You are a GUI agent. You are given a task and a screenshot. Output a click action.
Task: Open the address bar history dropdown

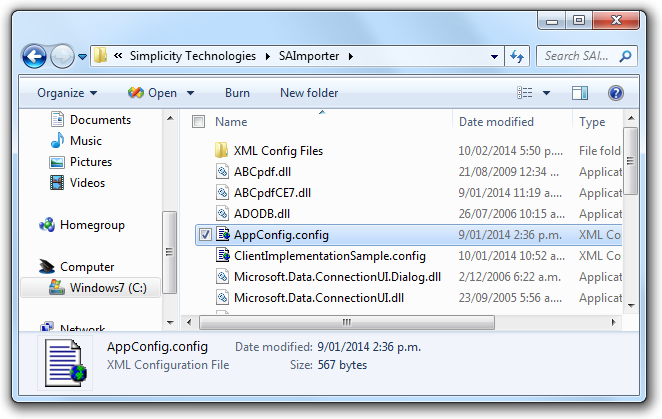(494, 56)
